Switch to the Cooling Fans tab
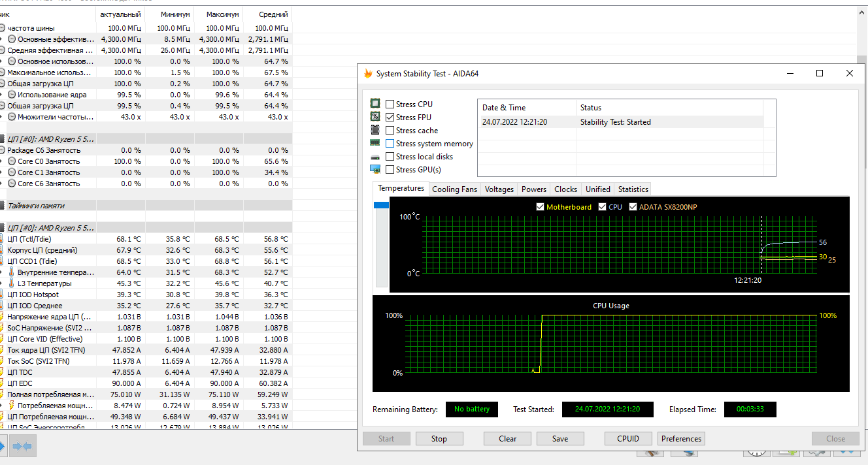 pyautogui.click(x=455, y=189)
